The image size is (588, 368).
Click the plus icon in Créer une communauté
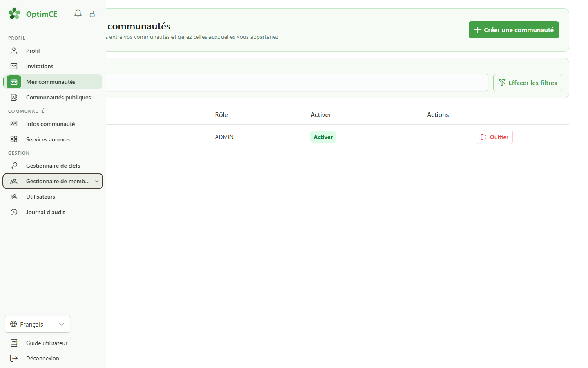click(x=477, y=30)
